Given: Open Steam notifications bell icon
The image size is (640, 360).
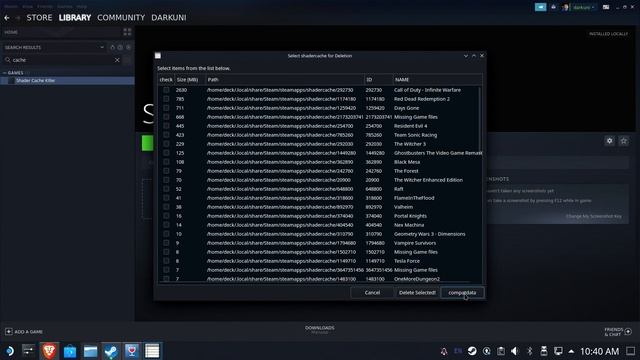Looking at the screenshot, I should coord(553,7).
